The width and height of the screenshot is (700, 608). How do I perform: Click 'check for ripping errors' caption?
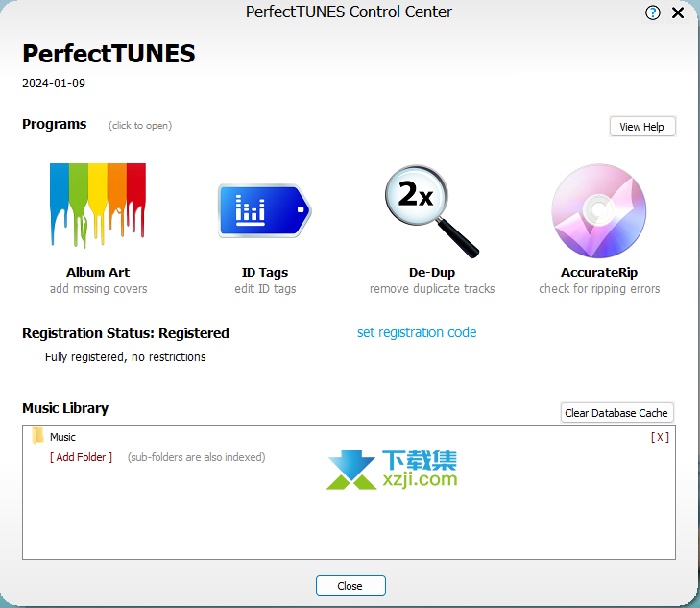tap(599, 289)
